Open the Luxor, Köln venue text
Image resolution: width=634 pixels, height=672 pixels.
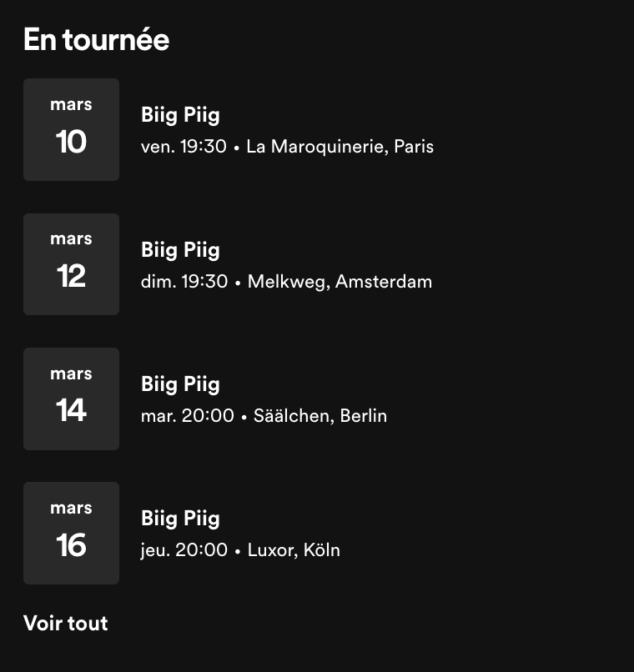tap(294, 550)
